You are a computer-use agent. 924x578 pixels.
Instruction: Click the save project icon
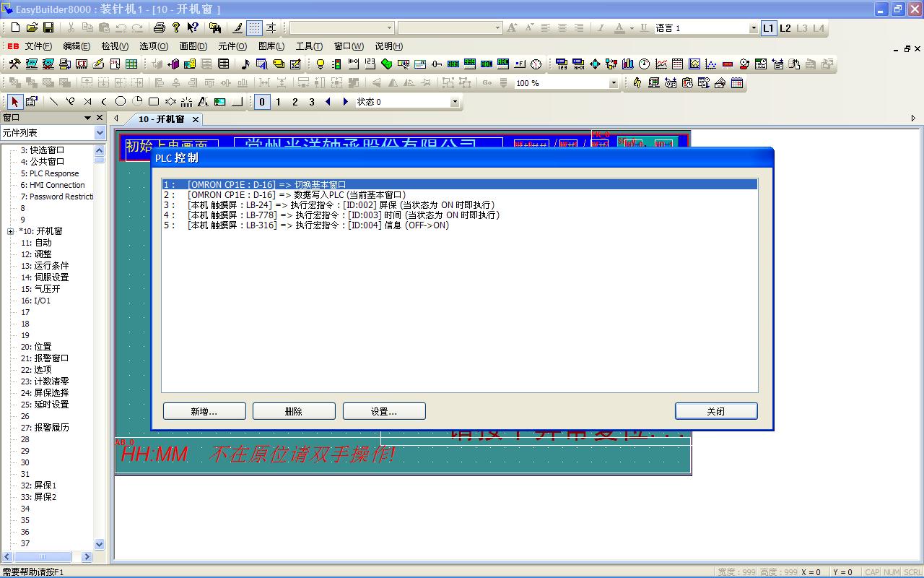coord(48,27)
